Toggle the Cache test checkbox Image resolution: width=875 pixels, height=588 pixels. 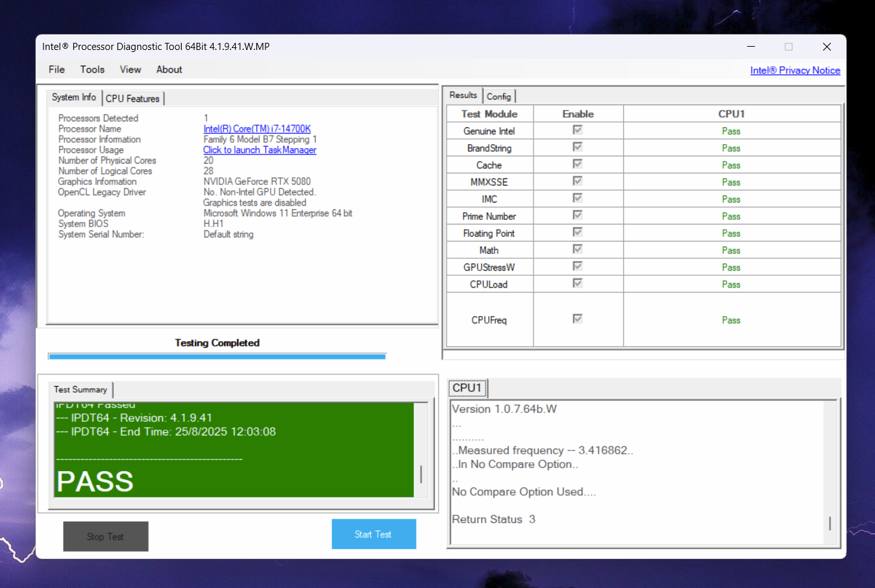coord(578,164)
